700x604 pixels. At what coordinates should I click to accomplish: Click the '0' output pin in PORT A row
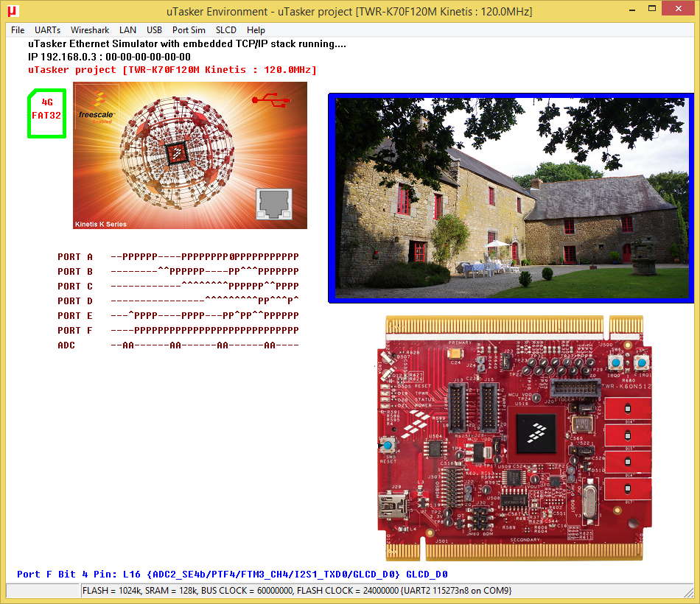[x=231, y=256]
